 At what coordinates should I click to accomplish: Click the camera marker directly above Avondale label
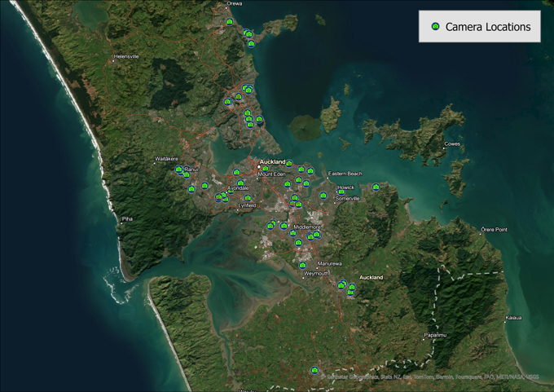[240, 183]
